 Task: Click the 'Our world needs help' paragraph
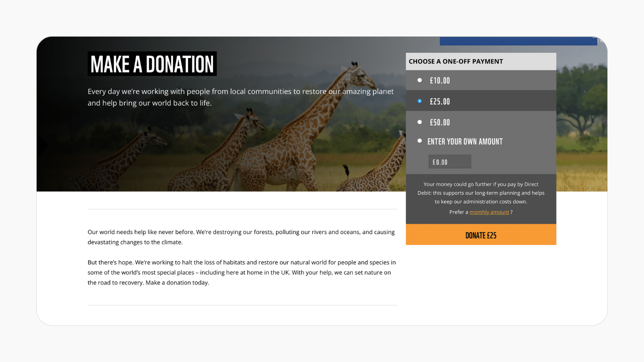241,237
